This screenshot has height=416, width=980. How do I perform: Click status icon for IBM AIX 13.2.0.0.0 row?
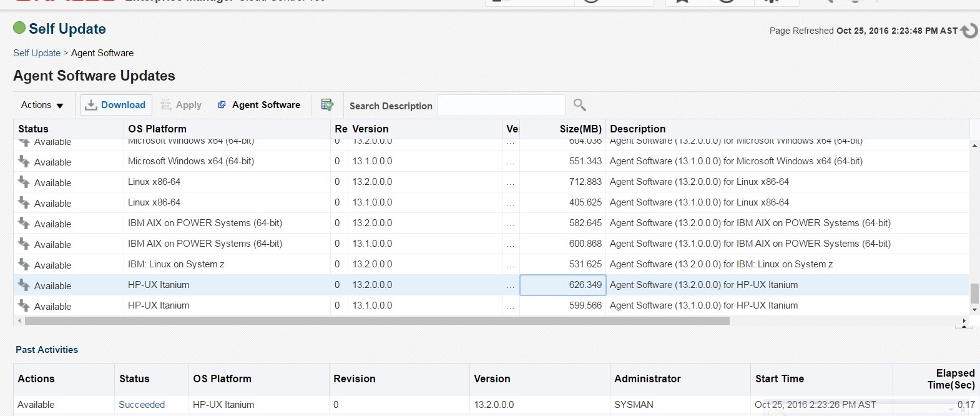pos(24,223)
